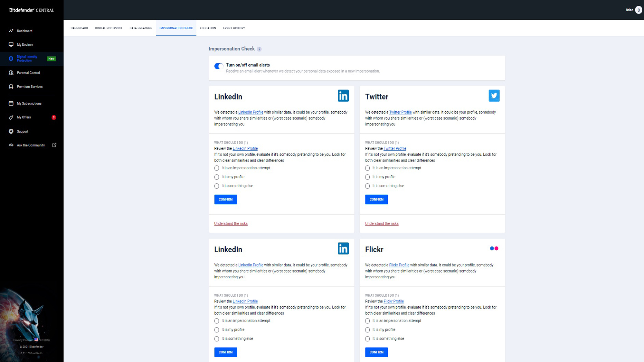Screen dimensions: 644x362
Task: Select 'It is my profile' in first LinkedIn card
Action: tap(216, 177)
